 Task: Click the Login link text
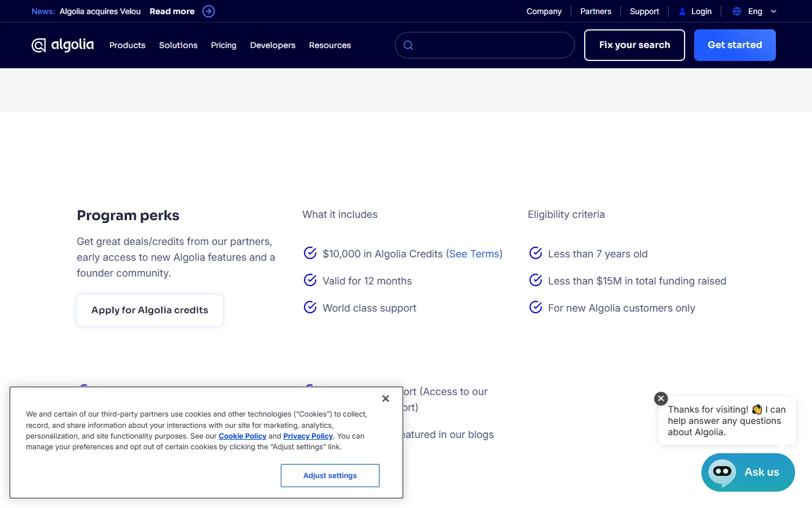(x=701, y=11)
